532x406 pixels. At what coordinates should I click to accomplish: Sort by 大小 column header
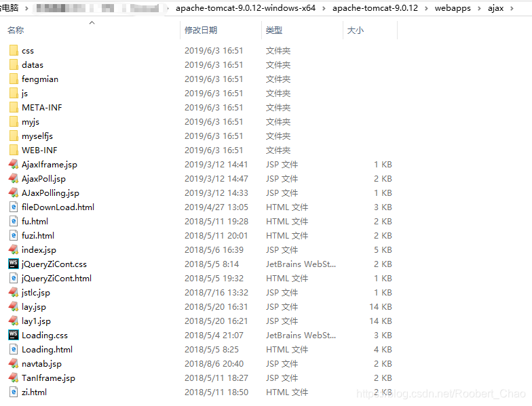point(356,30)
